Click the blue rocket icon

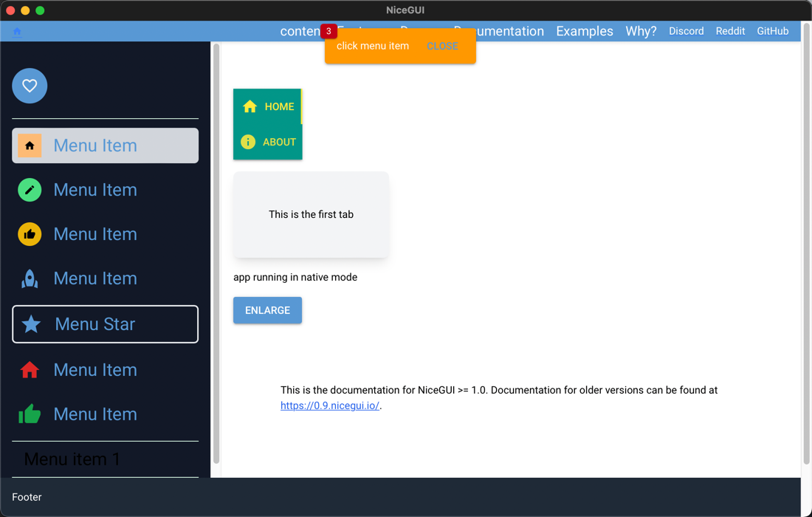pos(30,278)
